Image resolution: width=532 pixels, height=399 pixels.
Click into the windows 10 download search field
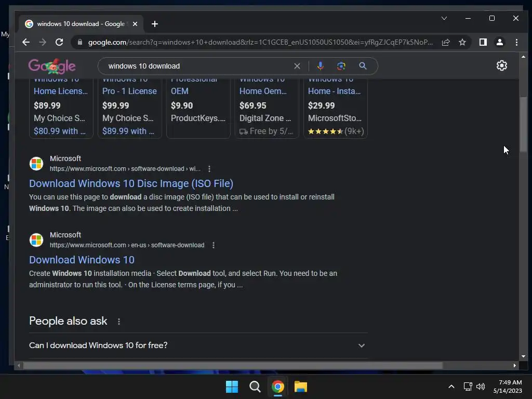coord(198,66)
